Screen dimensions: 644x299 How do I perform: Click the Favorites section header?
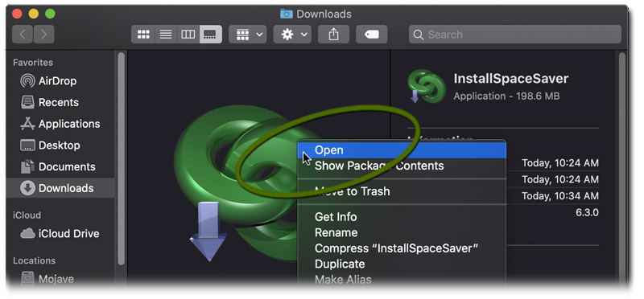tap(33, 63)
